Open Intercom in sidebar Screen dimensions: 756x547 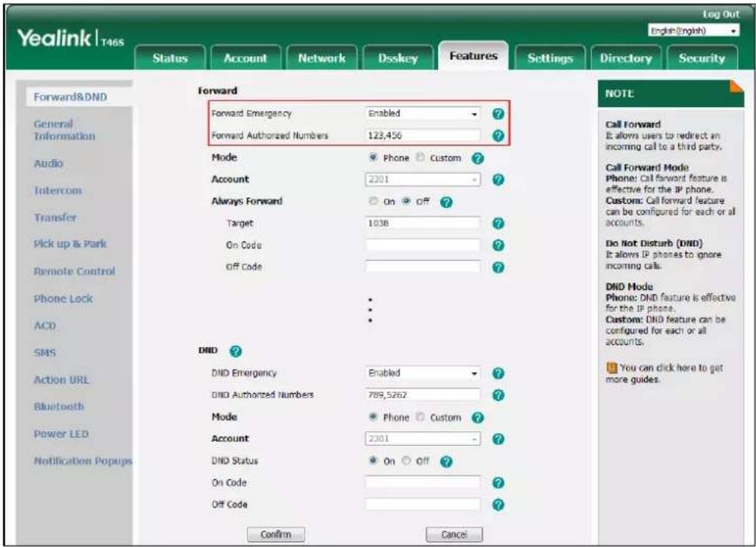(58, 191)
